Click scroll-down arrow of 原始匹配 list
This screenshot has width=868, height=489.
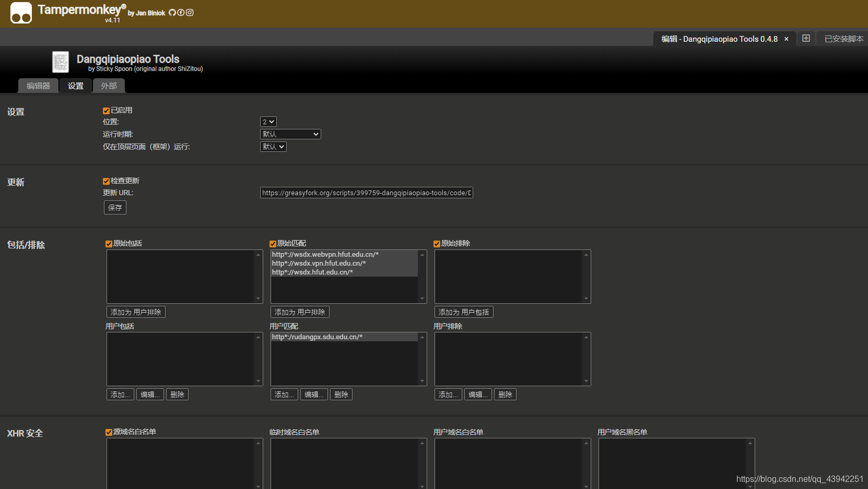click(x=422, y=299)
